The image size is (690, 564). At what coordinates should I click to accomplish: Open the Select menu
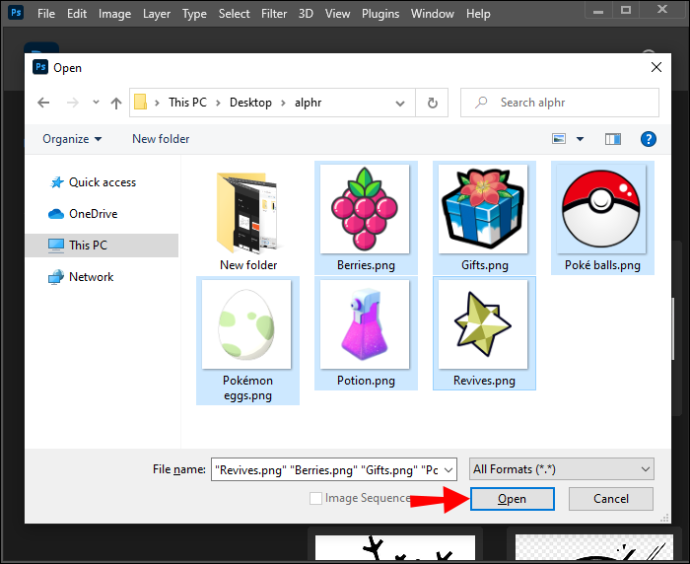[234, 14]
